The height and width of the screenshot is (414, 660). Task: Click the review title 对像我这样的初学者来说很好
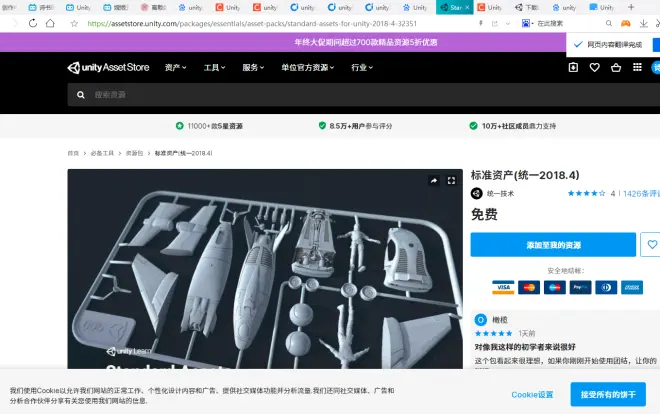pyautogui.click(x=525, y=347)
